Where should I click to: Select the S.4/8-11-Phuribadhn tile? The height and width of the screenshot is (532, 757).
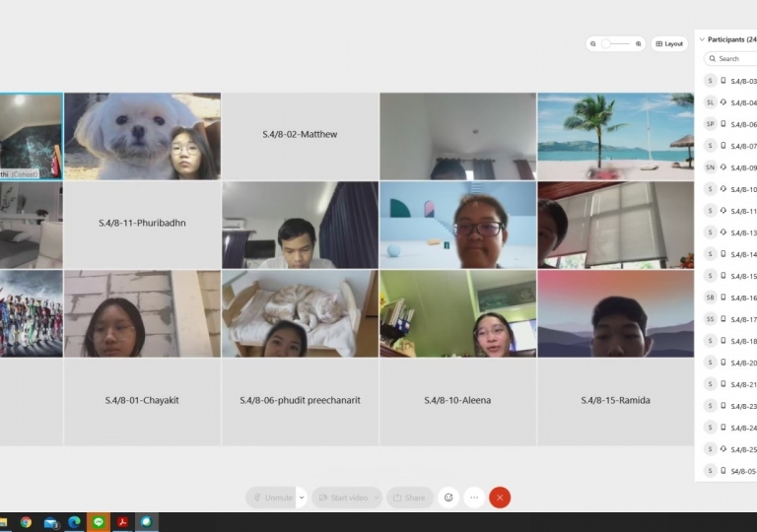[x=142, y=225]
